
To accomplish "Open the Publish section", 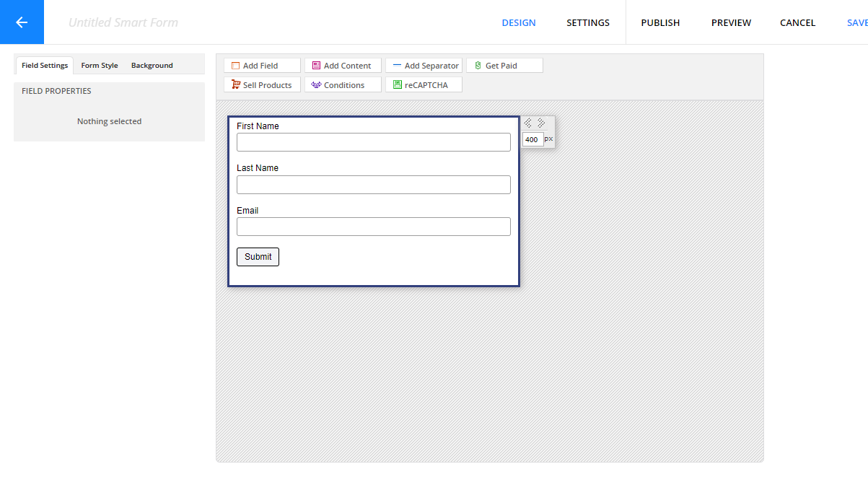I will tap(660, 22).
